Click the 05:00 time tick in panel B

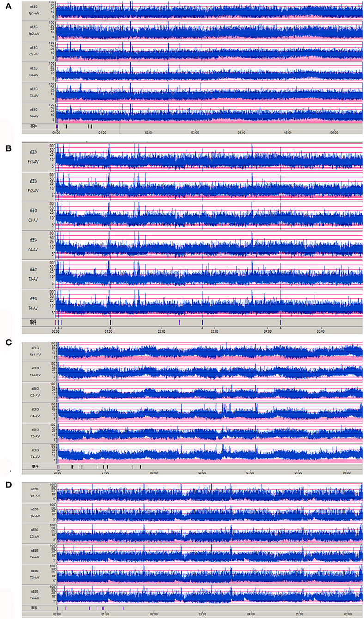321,331
